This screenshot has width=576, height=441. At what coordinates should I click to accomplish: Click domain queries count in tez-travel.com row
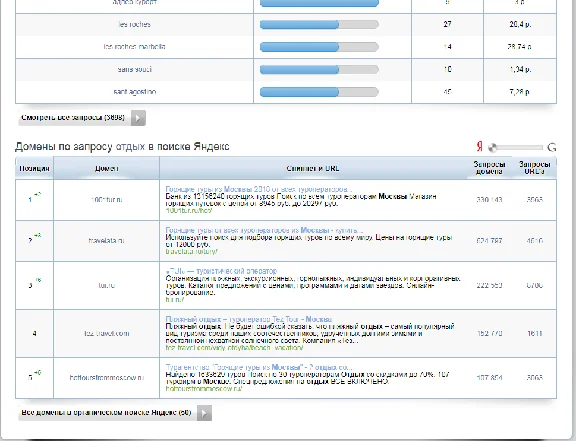click(489, 333)
